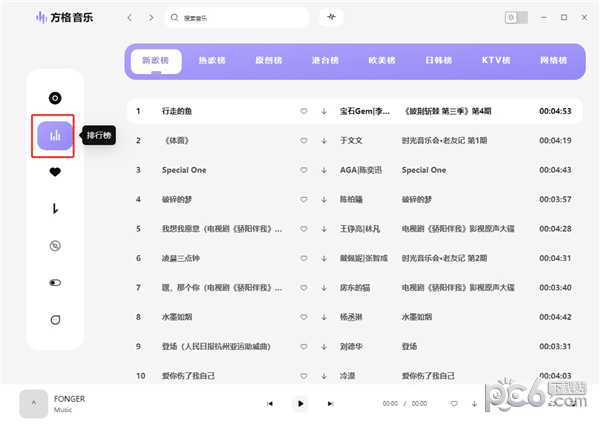Favorite song number 9 登场
This screenshot has width=600, height=424.
coord(303,347)
